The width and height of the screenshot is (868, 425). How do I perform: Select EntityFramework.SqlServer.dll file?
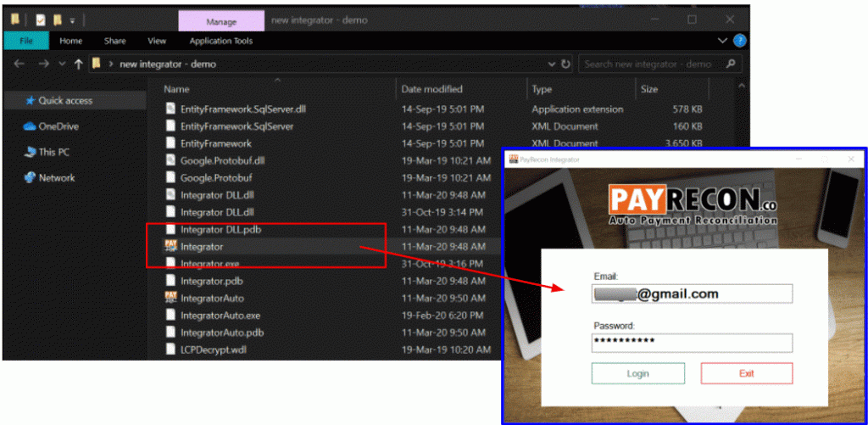pos(243,109)
